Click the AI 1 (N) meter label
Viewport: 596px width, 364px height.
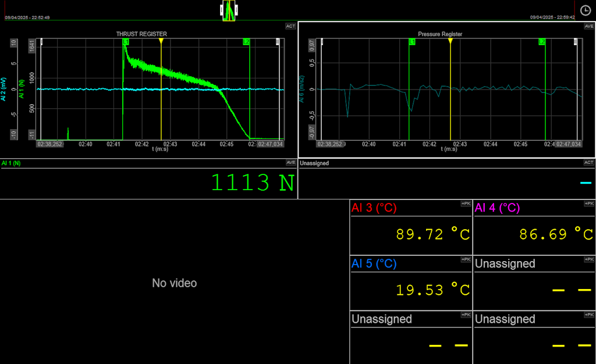pos(11,163)
